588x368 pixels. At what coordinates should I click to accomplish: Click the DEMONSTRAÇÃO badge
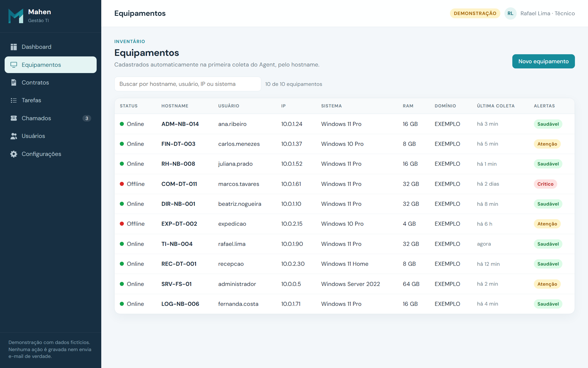(475, 13)
